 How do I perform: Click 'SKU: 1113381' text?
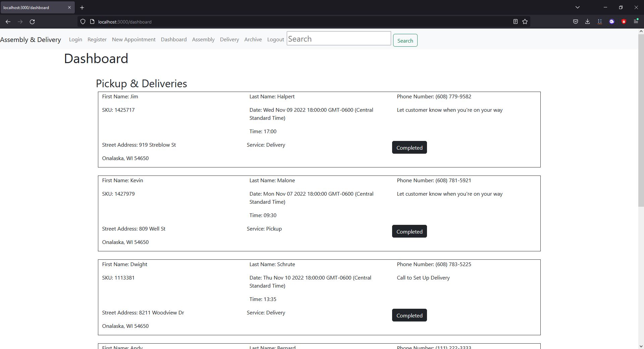118,278
